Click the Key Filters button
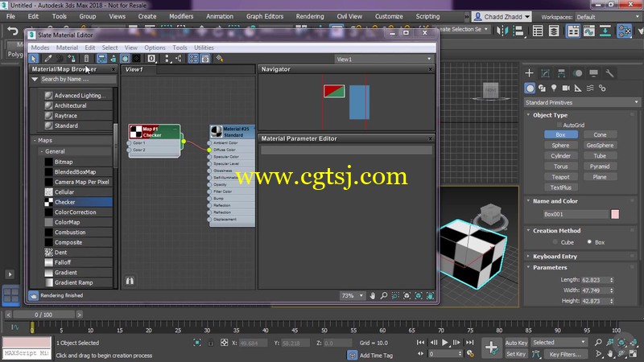This screenshot has width=644, height=362. coord(565,354)
